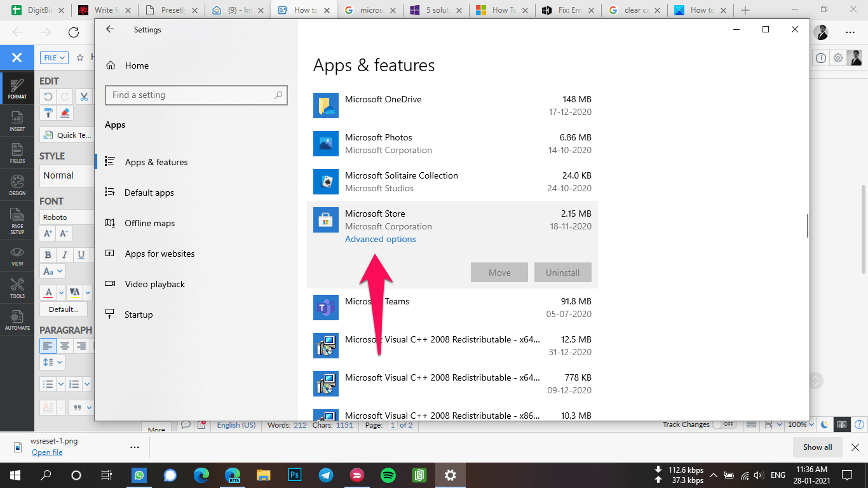Center-align the paragraph

pyautogui.click(x=64, y=346)
